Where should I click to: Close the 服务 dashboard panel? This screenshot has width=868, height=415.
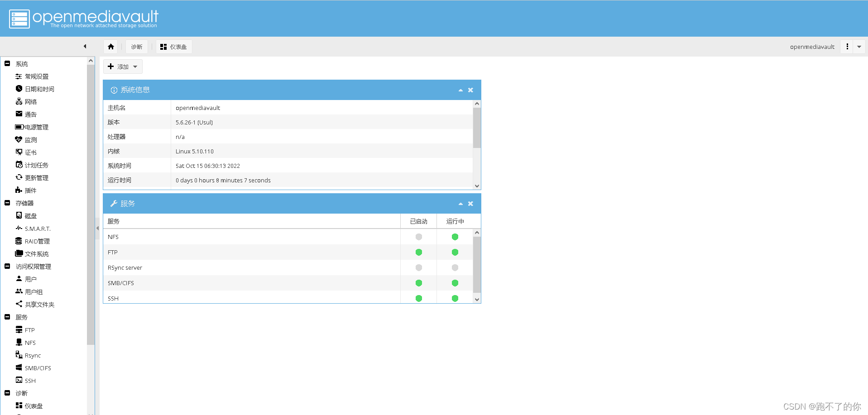pos(470,204)
